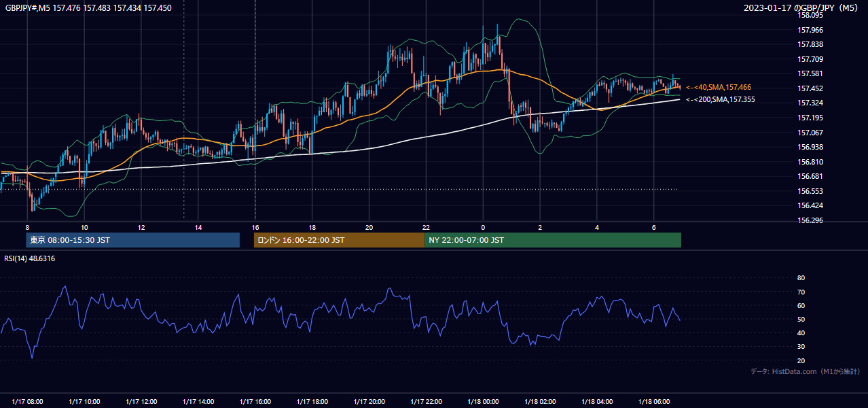The image size is (868, 408).
Task: Click the RSI(14) 48.6316 indicator label
Action: 29,258
